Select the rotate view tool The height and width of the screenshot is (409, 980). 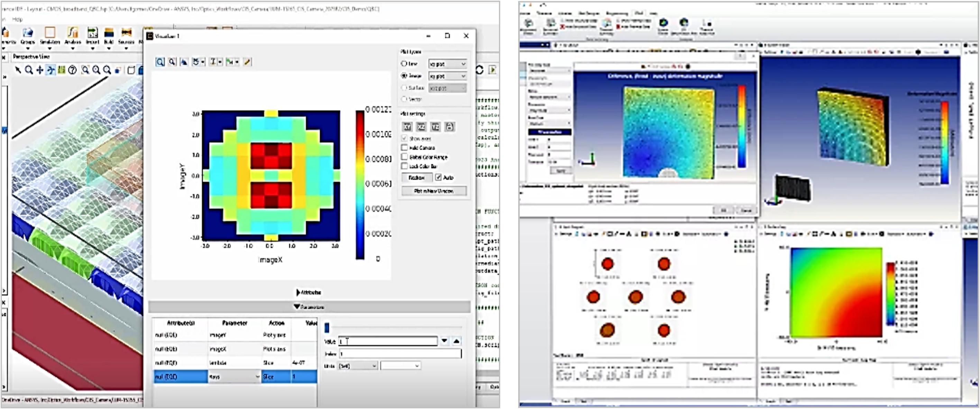(51, 70)
